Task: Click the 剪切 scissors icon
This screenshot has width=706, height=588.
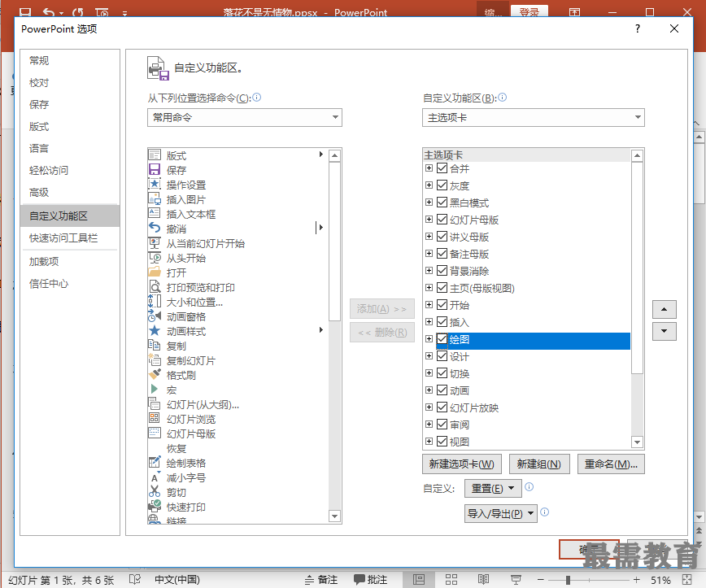Action: coord(155,492)
